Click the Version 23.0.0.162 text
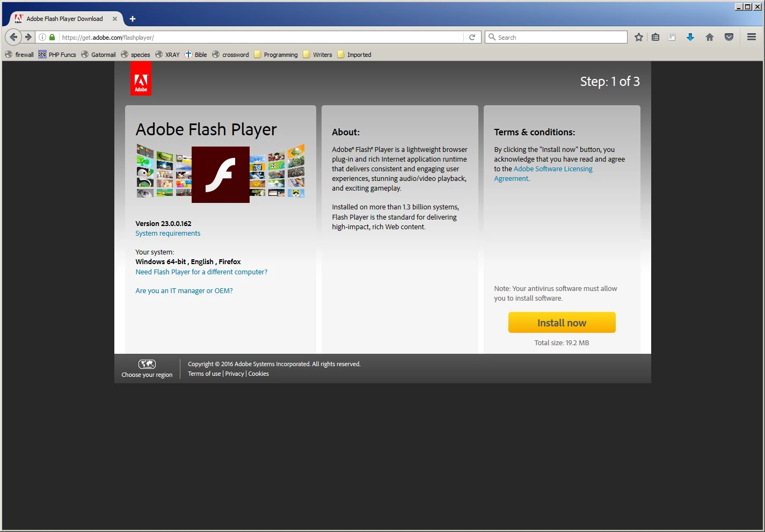The image size is (765, 532). click(x=163, y=223)
